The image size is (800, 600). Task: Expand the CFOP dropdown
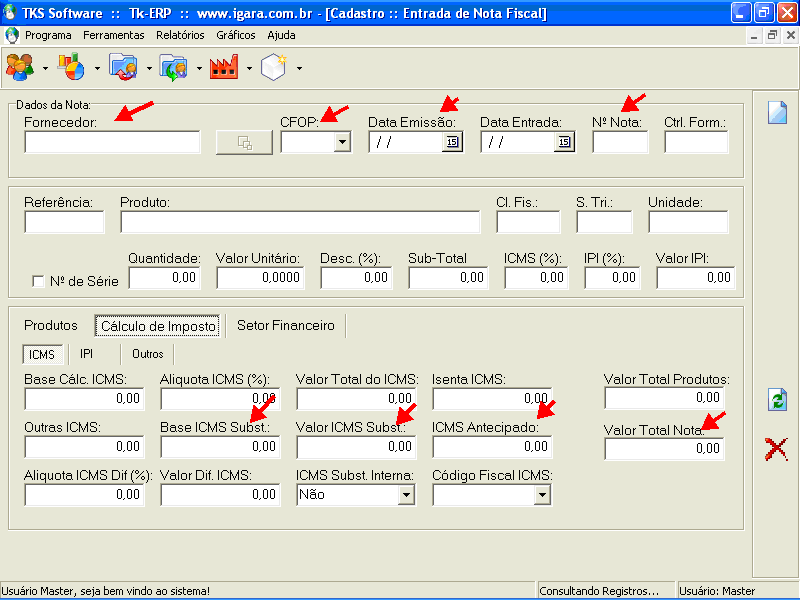(342, 142)
